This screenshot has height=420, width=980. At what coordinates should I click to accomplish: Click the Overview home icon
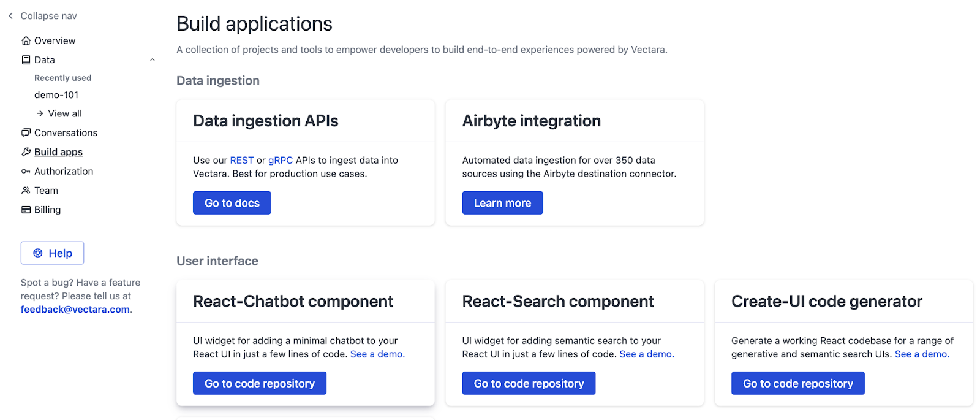coord(26,40)
